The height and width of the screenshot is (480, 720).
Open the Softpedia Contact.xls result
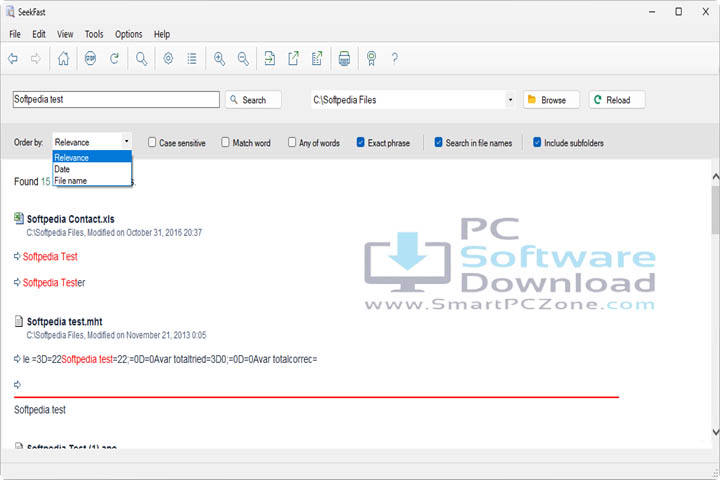point(70,219)
